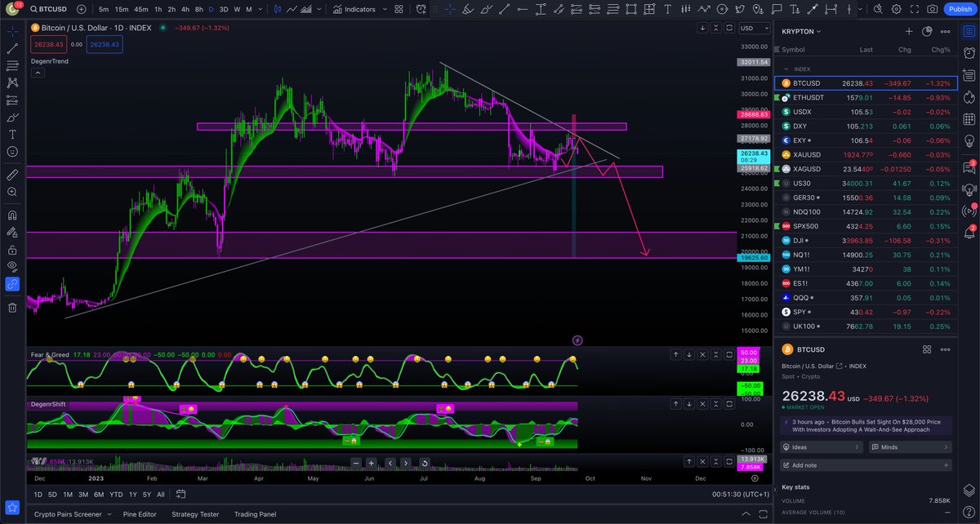980x524 pixels.
Task: Select the 45m timeframe
Action: click(x=141, y=9)
